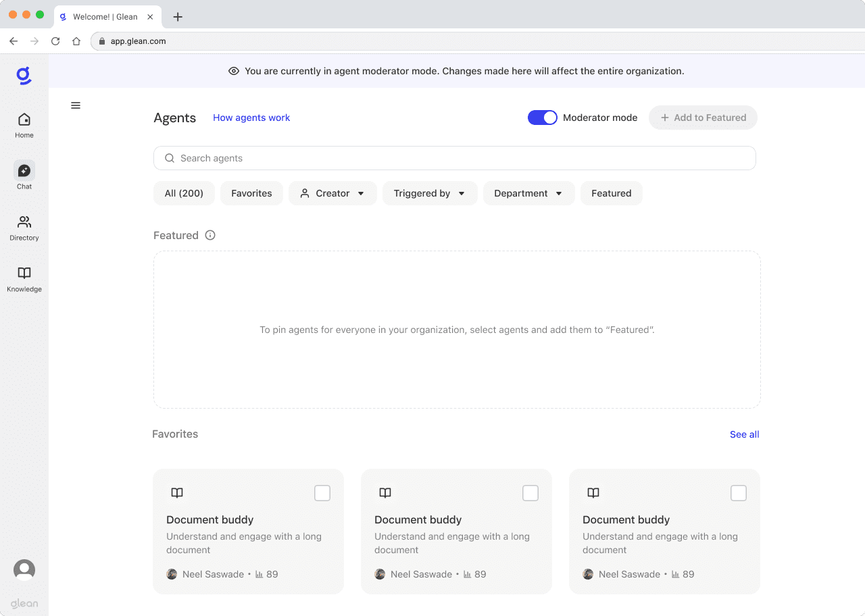Viewport: 865px width, 616px height.
Task: Check the second Document buddy card checkbox
Action: coord(530,493)
